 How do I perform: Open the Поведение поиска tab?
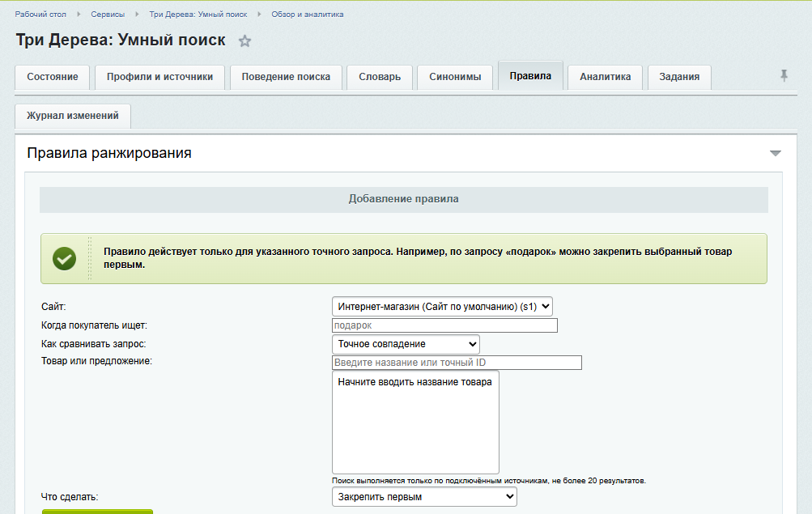tap(286, 77)
